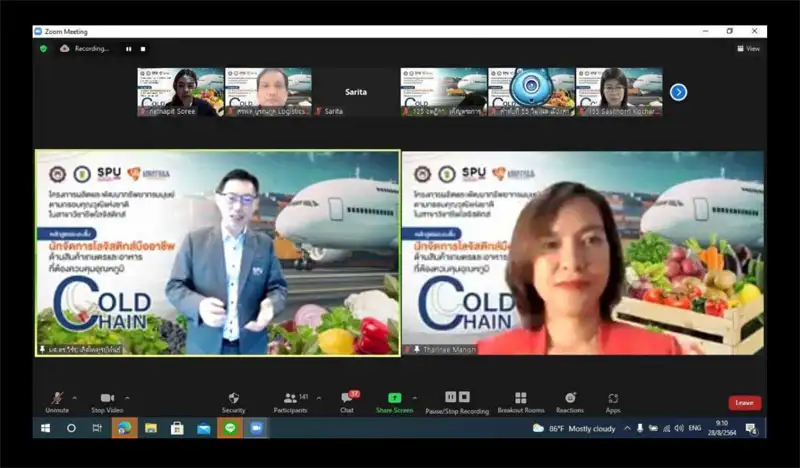This screenshot has width=800, height=468.
Task: Open the Security shield options
Action: (233, 400)
